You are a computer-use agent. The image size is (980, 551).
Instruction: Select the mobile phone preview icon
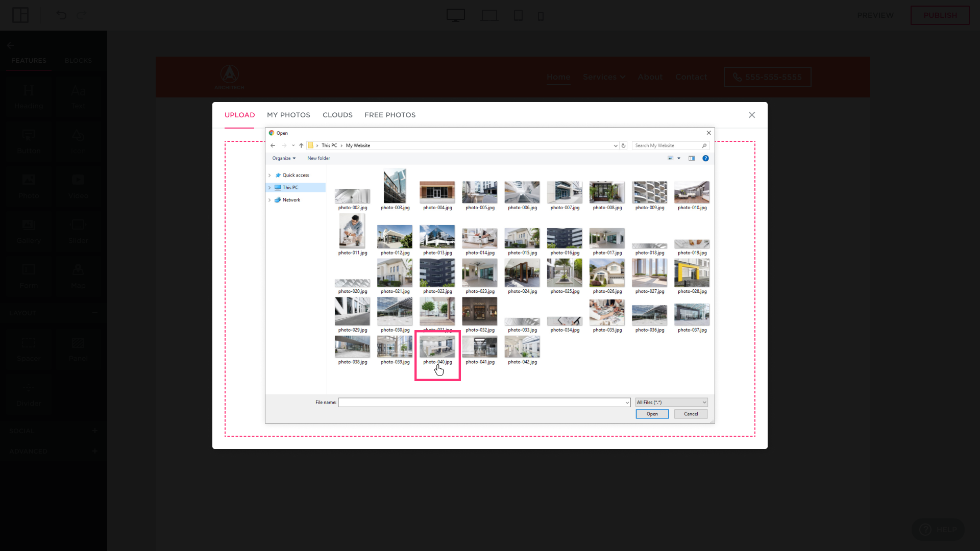[x=541, y=16]
